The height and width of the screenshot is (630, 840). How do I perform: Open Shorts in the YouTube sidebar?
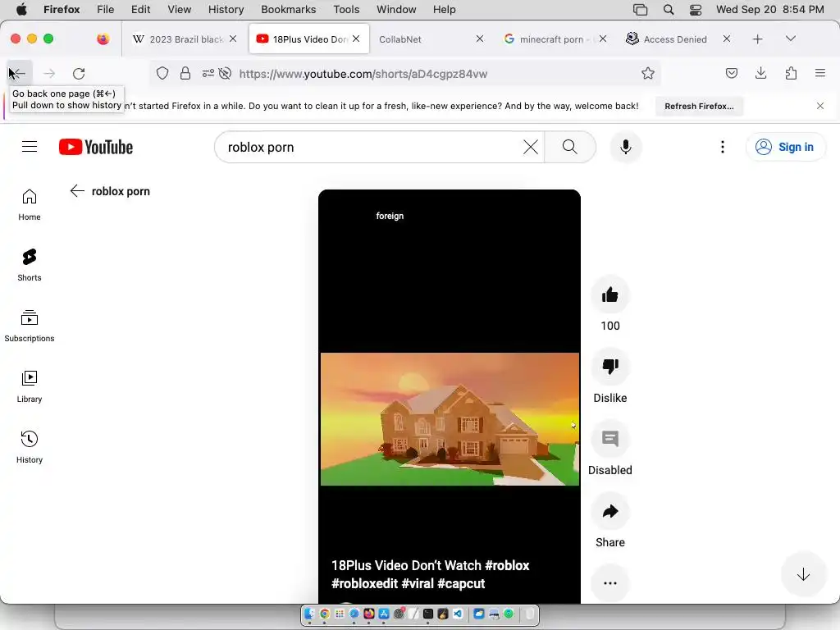click(x=30, y=266)
